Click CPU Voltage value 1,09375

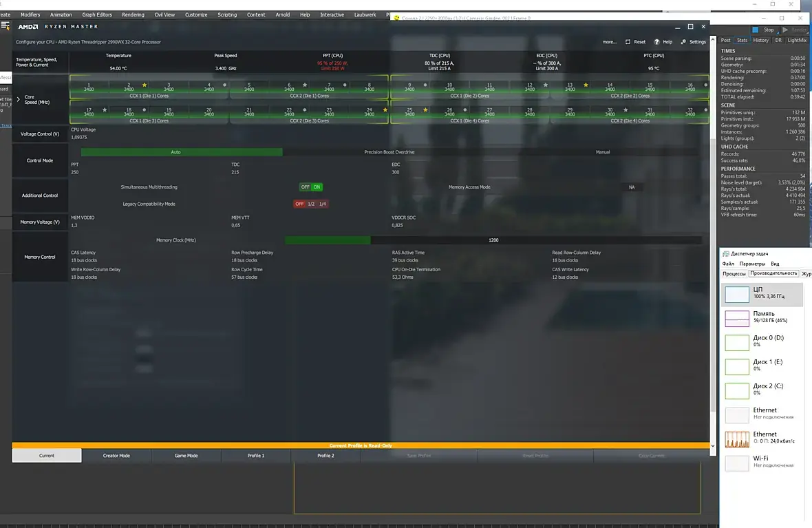point(78,137)
